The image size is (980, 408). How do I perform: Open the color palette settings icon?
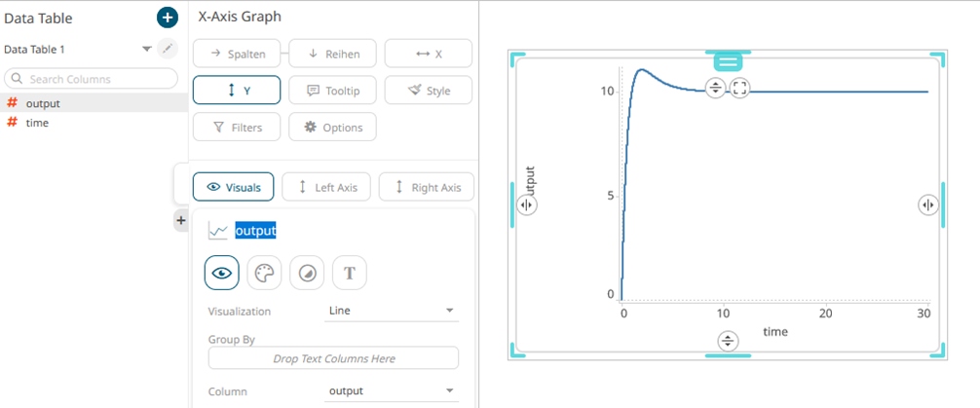pos(264,274)
